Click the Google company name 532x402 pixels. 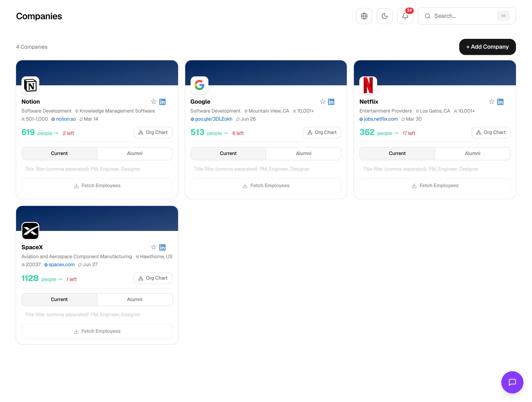click(200, 102)
